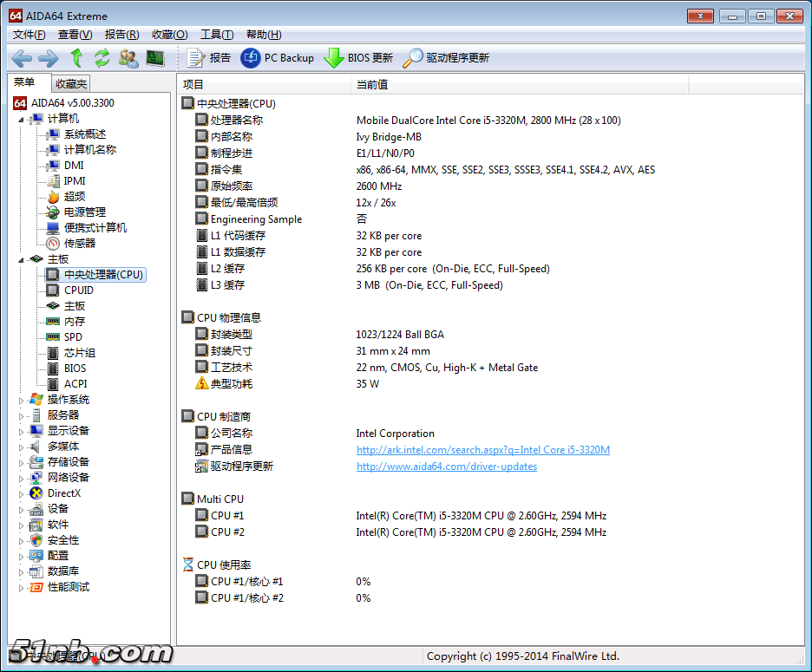Select the SPD memory module item

point(73,337)
